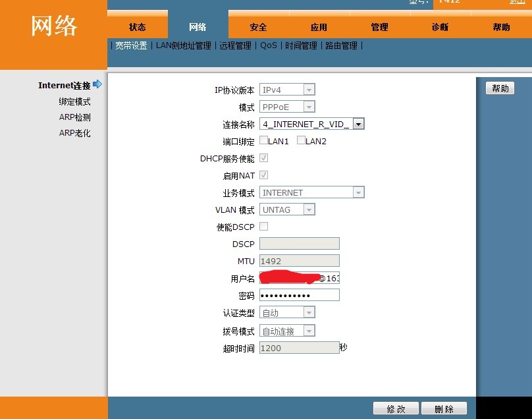Select 绑定模式 in the sidebar
The height and width of the screenshot is (419, 532).
74,101
